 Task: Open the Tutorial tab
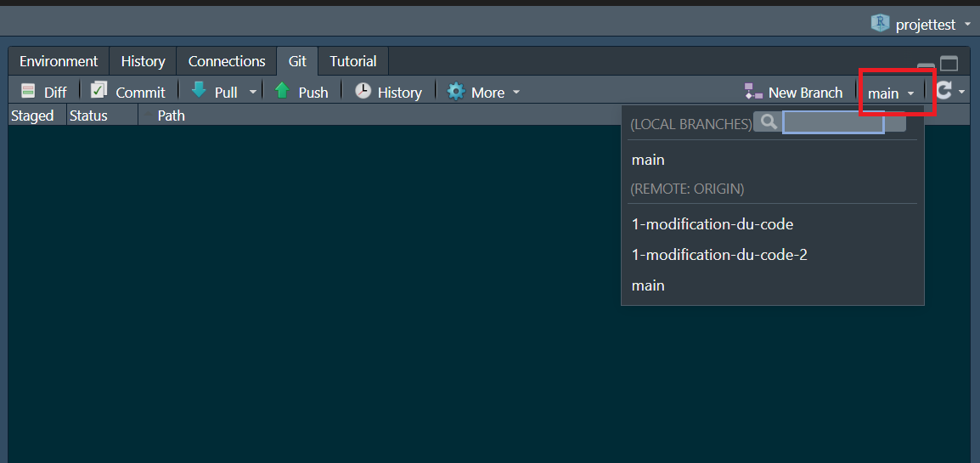(353, 61)
